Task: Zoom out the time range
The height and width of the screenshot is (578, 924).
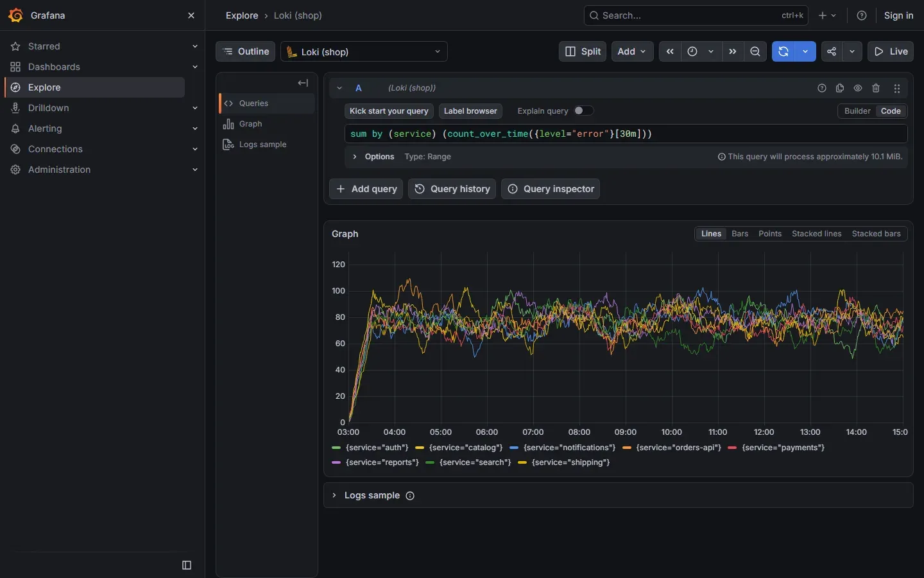Action: click(755, 51)
